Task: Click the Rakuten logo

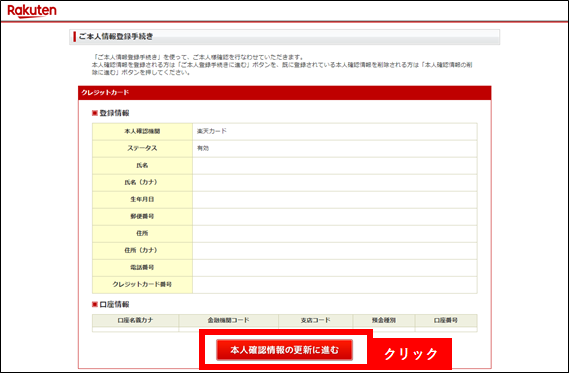Action: (x=32, y=11)
